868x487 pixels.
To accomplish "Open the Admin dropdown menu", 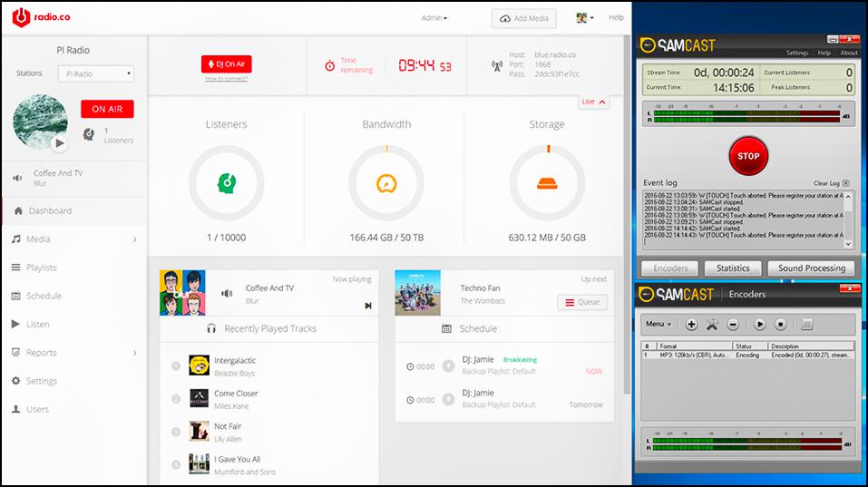I will point(435,18).
